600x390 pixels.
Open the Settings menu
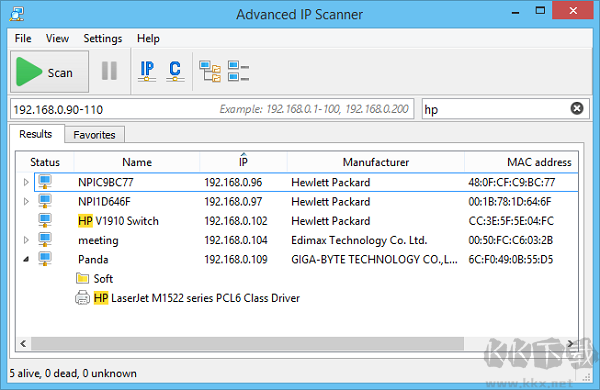[x=103, y=38]
